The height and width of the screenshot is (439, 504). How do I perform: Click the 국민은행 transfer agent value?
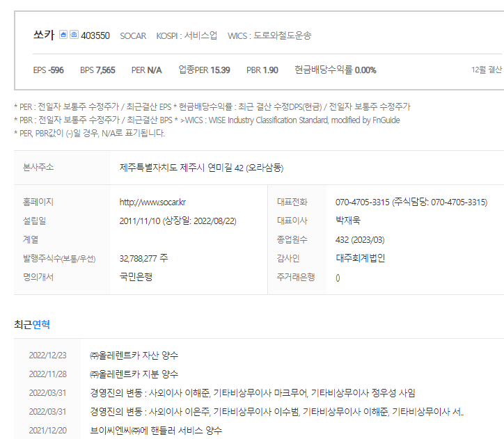(136, 276)
